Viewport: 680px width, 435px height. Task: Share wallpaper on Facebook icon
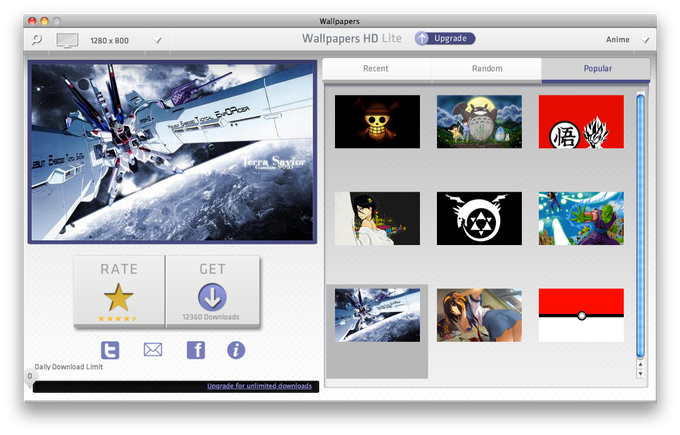point(196,350)
